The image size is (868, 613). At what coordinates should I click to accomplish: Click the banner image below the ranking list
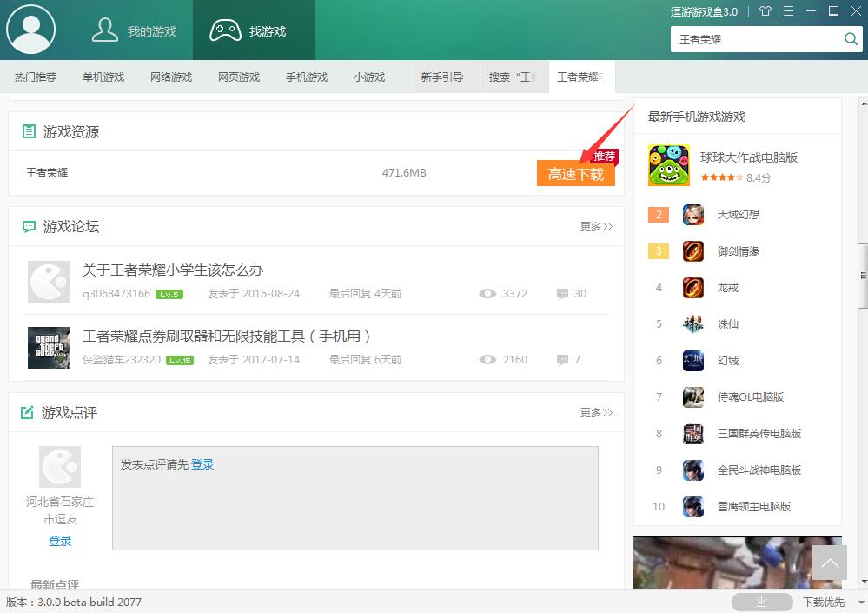coord(738,563)
